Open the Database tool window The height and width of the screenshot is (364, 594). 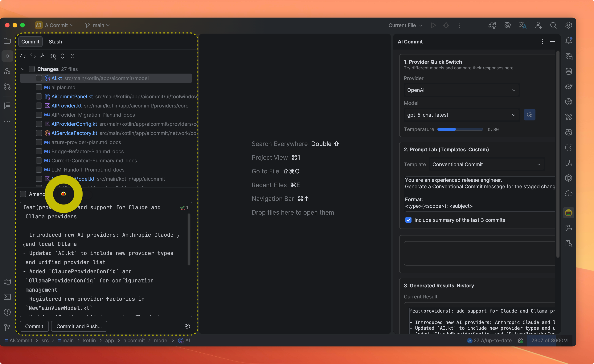point(569,71)
